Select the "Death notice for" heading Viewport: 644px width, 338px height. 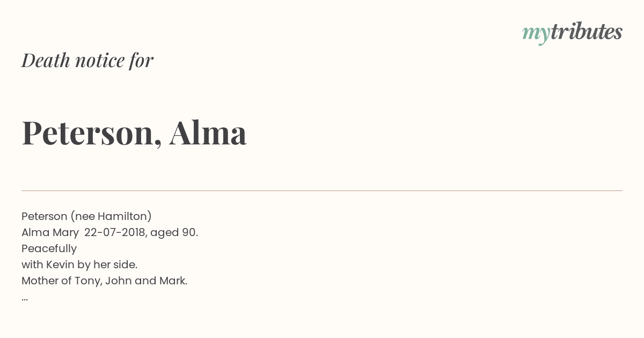point(87,61)
